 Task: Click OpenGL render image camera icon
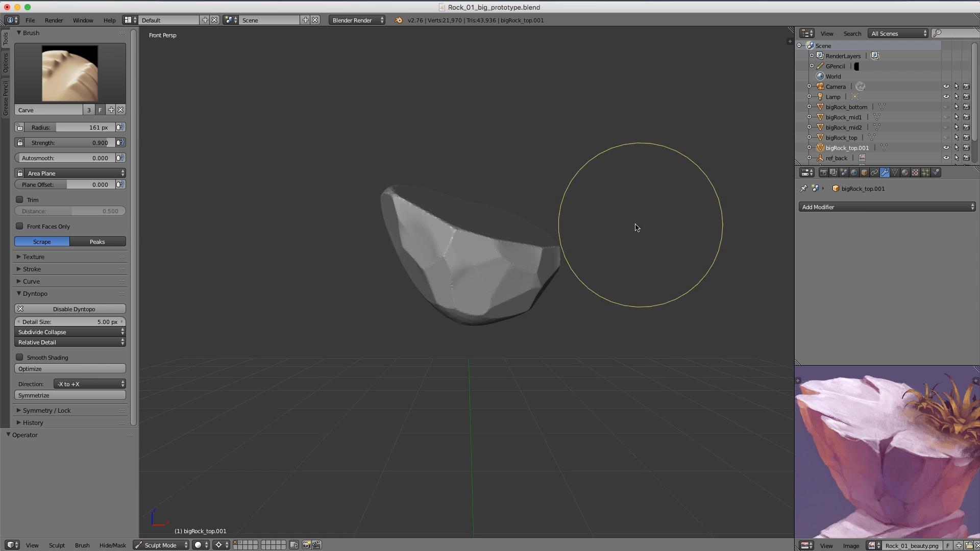point(306,545)
